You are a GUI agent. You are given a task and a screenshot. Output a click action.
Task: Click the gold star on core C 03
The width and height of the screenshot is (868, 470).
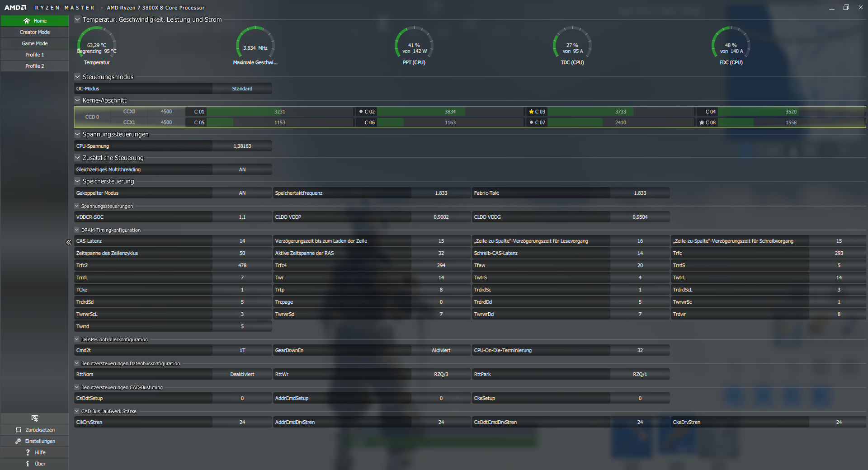[531, 112]
